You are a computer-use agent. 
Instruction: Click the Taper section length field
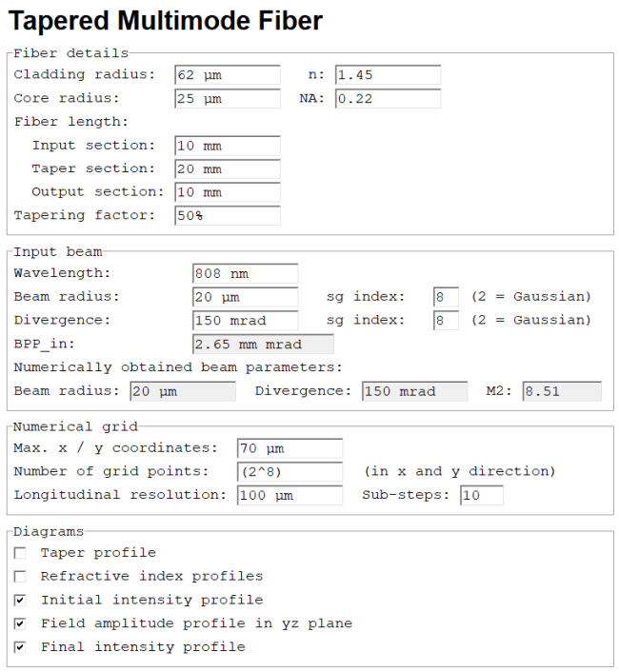[x=228, y=168]
